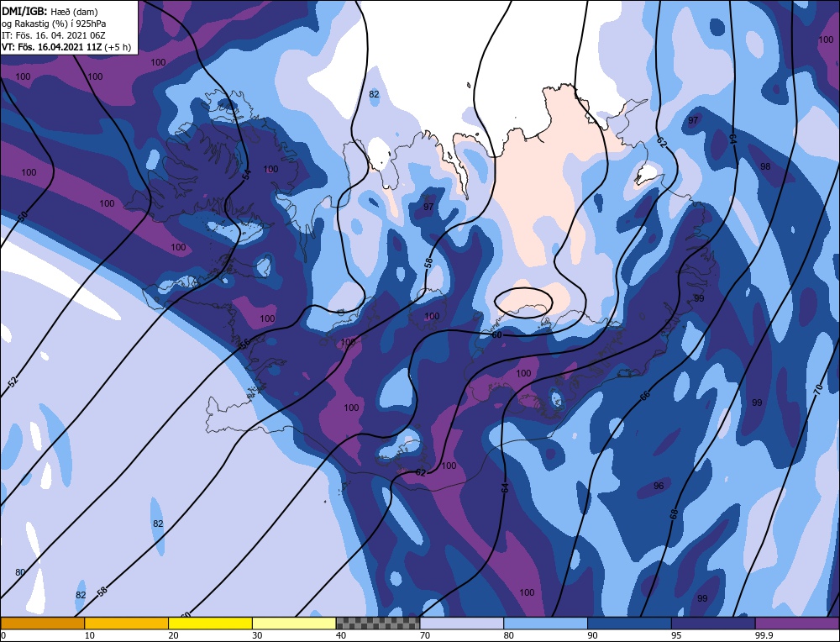
Task: Pick the 70–80 lavender legend swatch
Action: [x=462, y=623]
